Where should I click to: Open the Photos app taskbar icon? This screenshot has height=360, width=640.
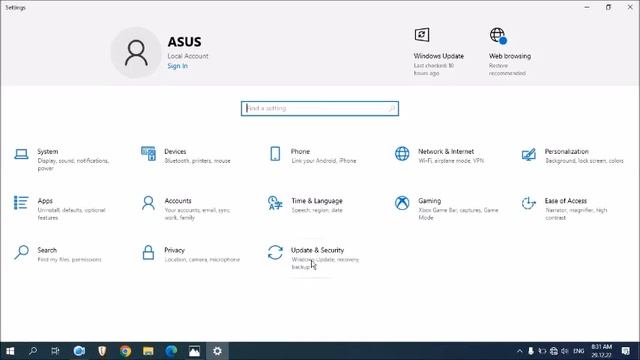[x=194, y=351]
